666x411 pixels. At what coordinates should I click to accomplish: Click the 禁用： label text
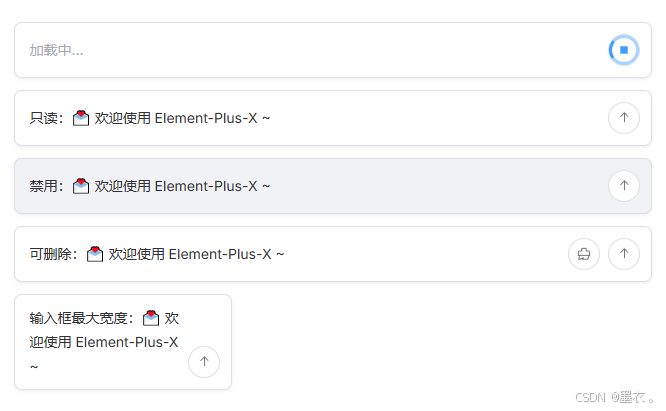point(46,186)
